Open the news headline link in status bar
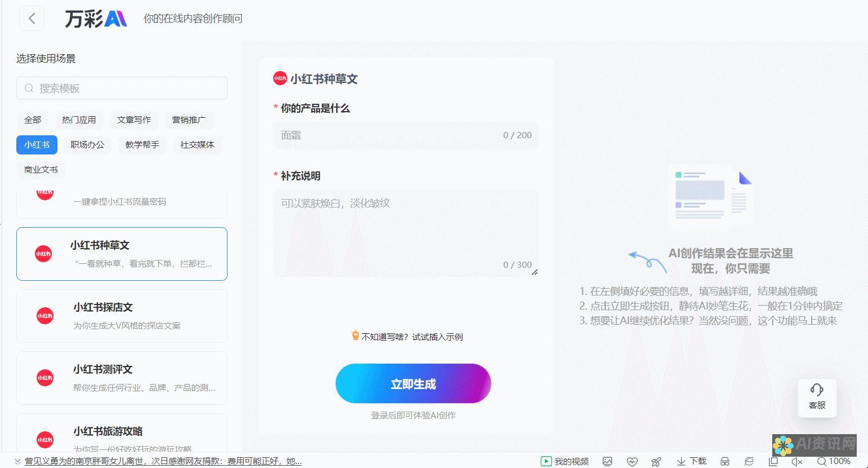The image size is (868, 468). click(163, 461)
